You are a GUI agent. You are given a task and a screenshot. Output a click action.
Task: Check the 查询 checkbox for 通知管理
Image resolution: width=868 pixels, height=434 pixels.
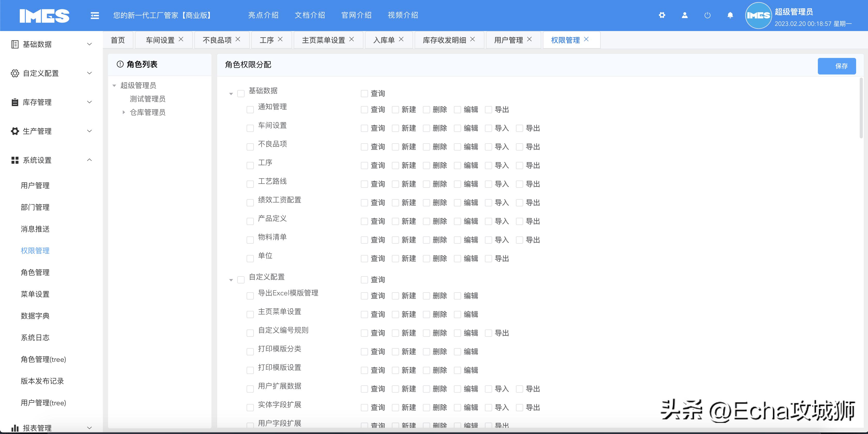pyautogui.click(x=364, y=109)
